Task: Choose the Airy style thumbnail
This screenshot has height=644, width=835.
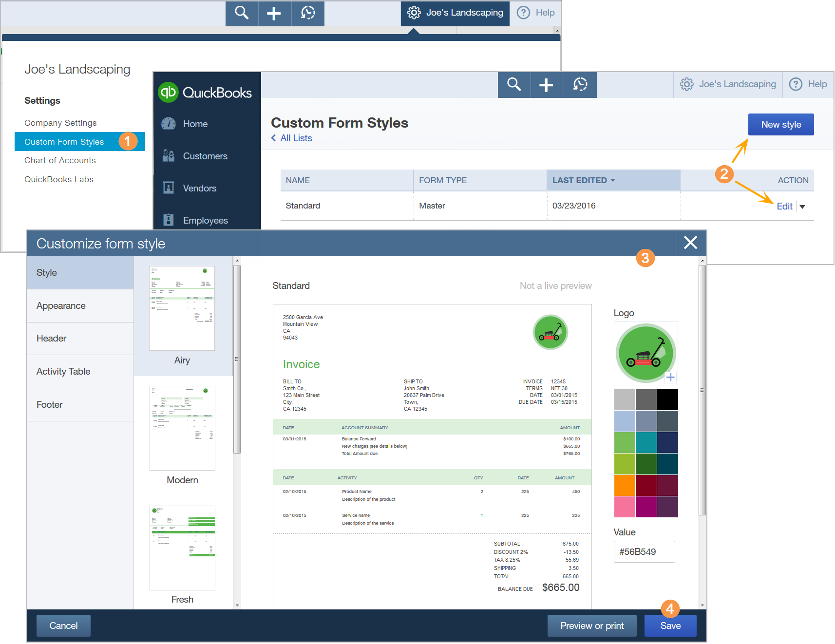Action: click(182, 308)
